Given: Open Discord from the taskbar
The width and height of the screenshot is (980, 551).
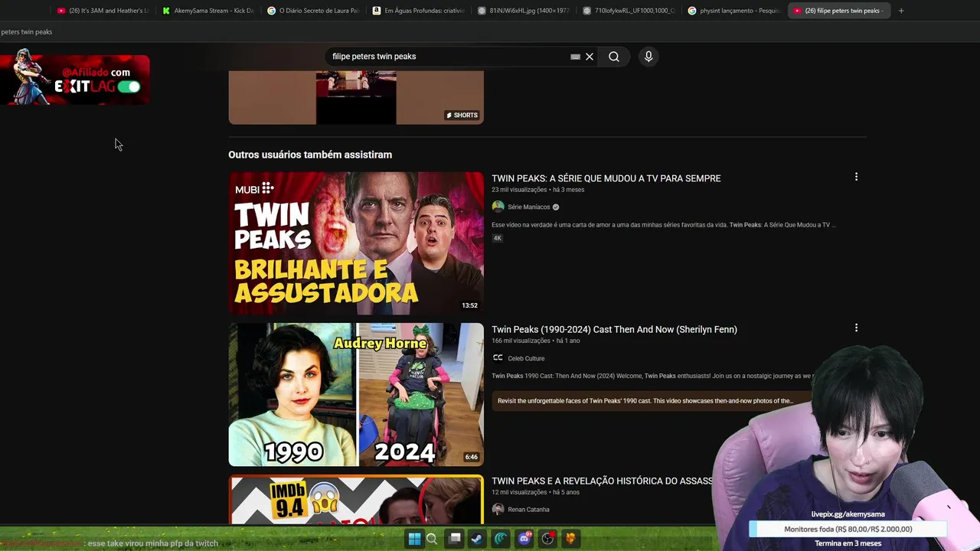Looking at the screenshot, I should pos(524,539).
